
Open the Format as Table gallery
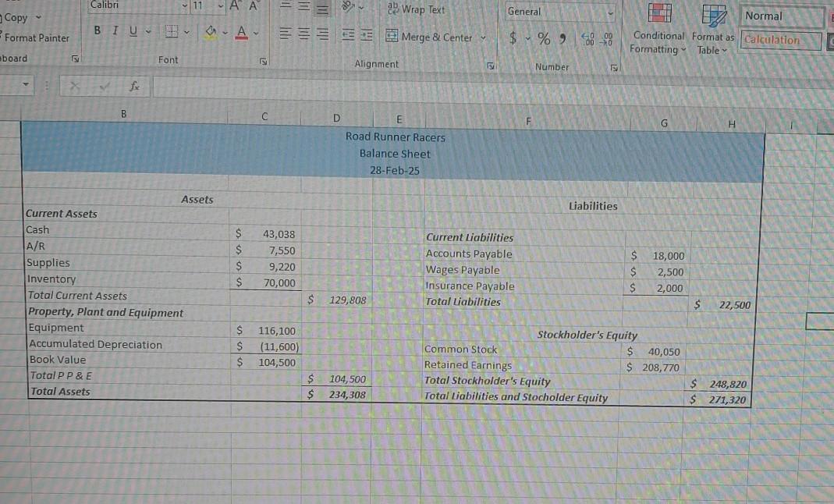(713, 29)
